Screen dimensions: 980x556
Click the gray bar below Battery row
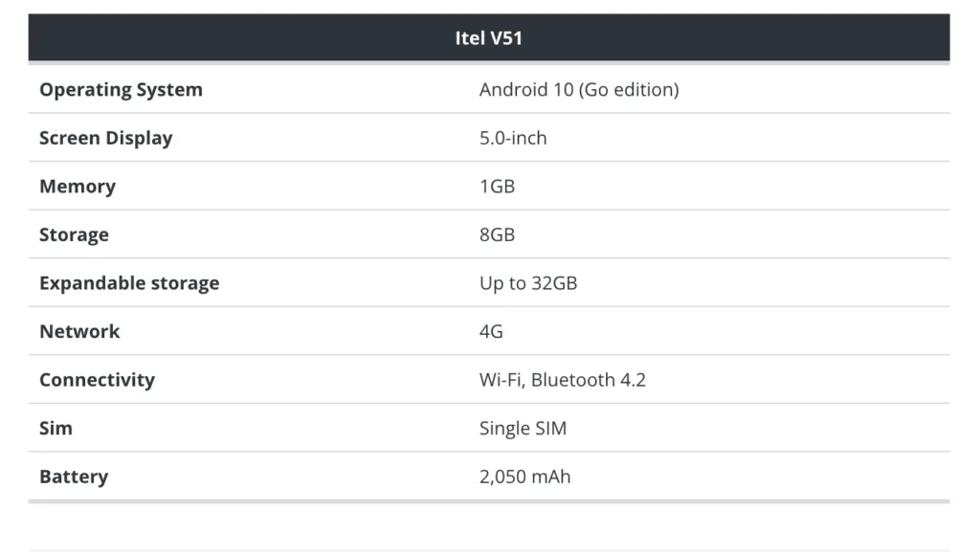tap(489, 501)
